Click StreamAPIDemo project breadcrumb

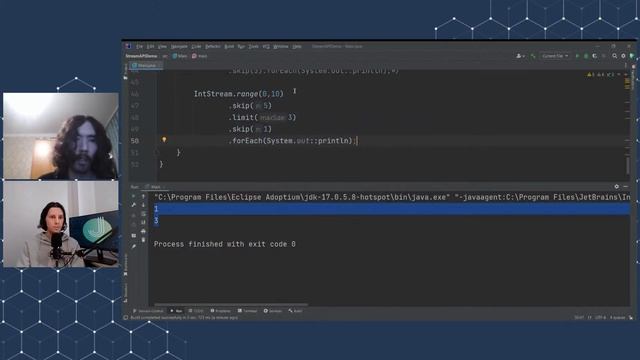[x=141, y=56]
